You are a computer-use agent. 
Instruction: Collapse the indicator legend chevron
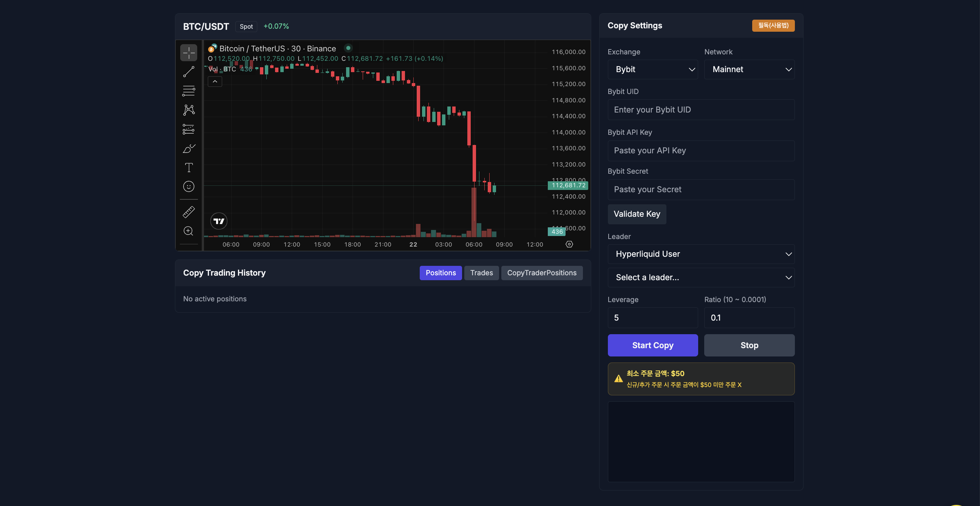click(215, 81)
